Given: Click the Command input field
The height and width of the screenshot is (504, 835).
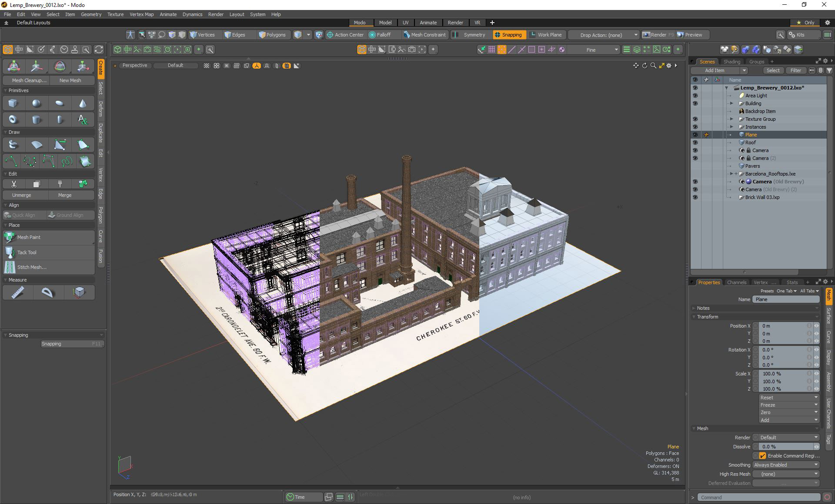Looking at the screenshot, I should point(758,497).
